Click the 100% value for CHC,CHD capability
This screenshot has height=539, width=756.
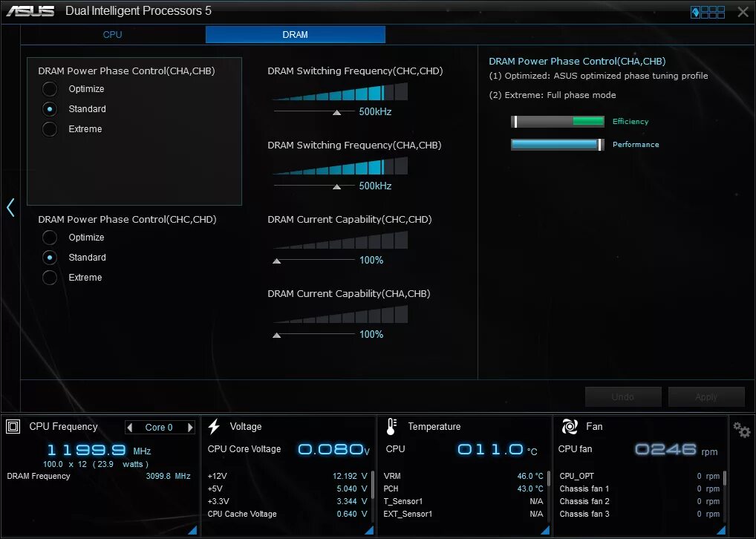click(371, 261)
